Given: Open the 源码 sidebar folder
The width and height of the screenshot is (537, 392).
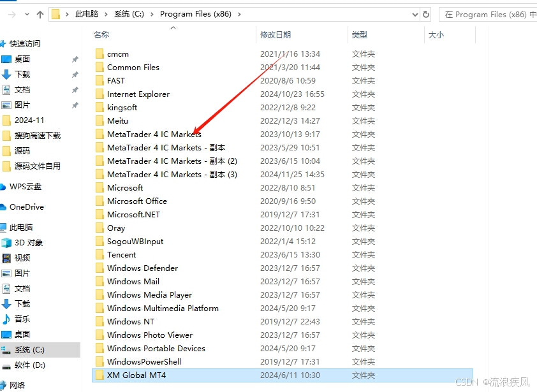Looking at the screenshot, I should (22, 150).
